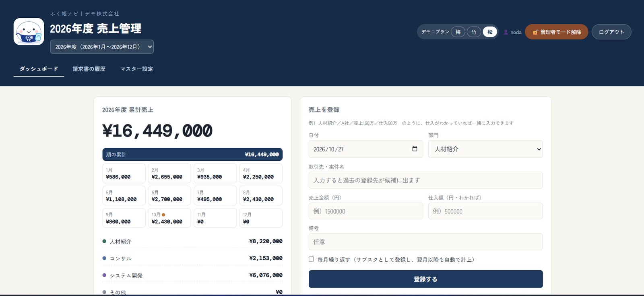Select the 1月 sales card ¥586,000
This screenshot has height=296, width=644.
tap(124, 174)
